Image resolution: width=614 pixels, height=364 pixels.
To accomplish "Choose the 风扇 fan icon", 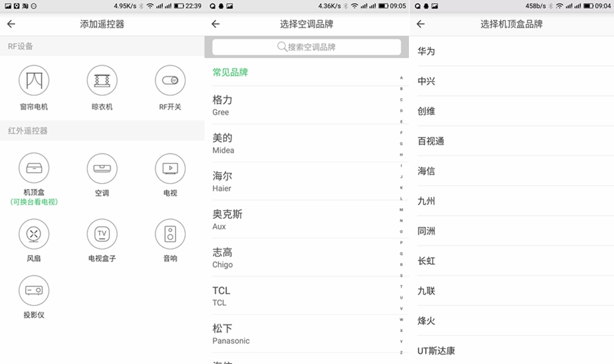I will pyautogui.click(x=34, y=234).
